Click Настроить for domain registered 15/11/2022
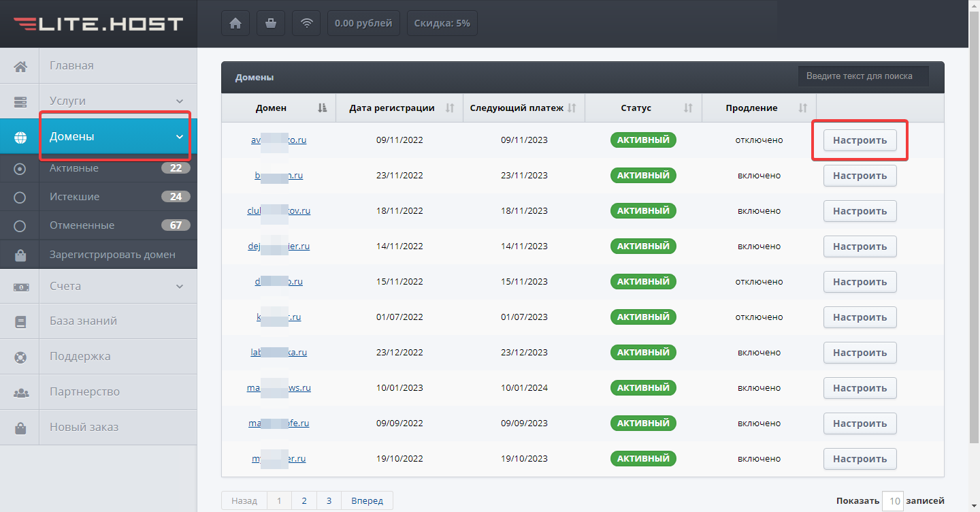 860,282
